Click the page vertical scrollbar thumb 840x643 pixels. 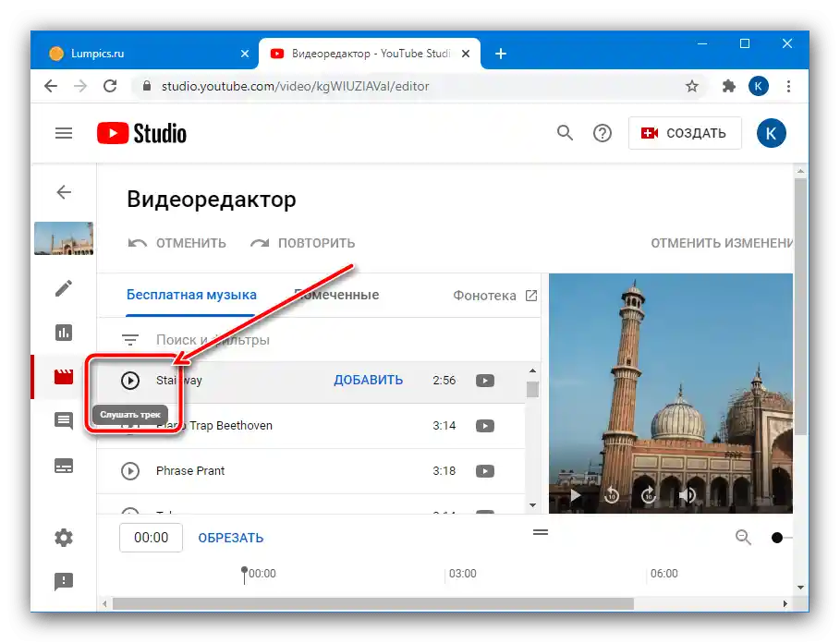click(x=800, y=306)
